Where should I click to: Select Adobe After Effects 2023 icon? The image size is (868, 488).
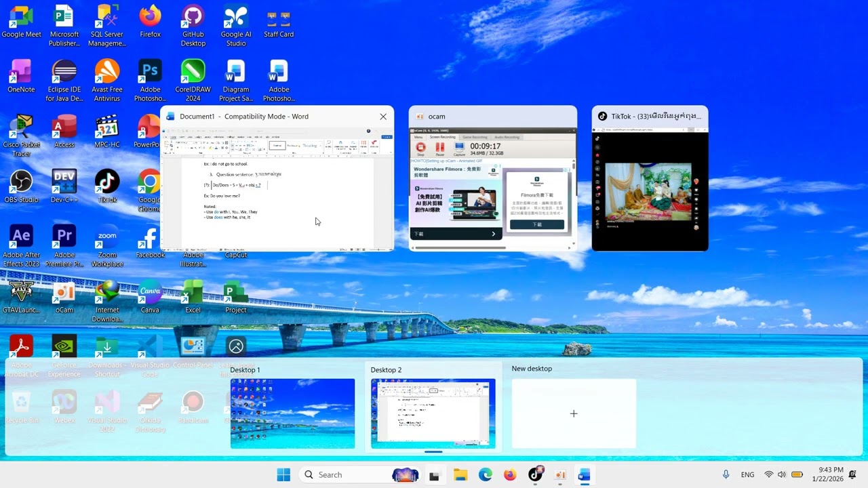tap(21, 246)
